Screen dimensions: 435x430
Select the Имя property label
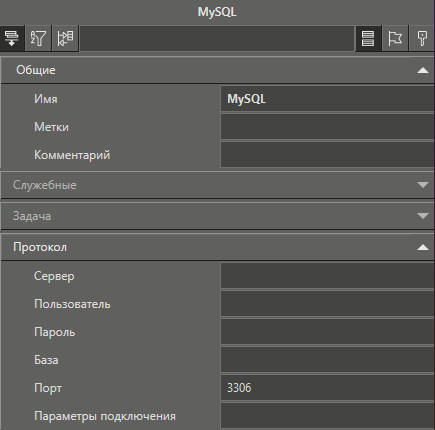point(46,99)
